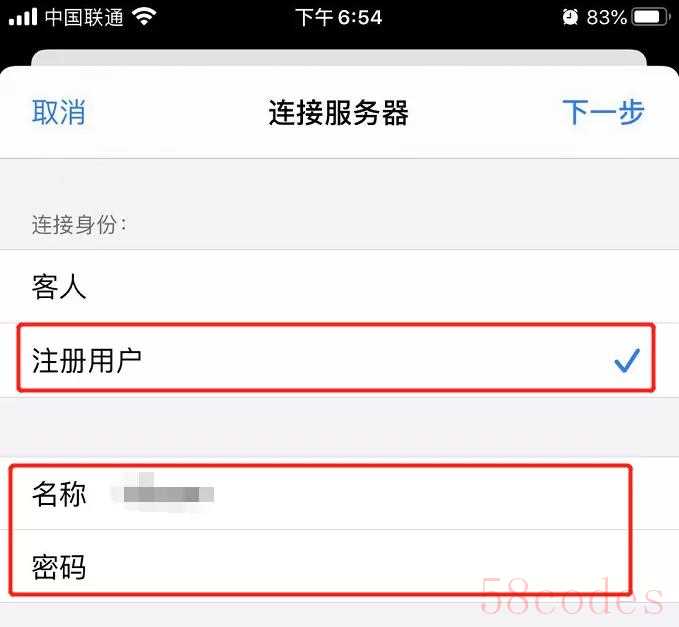Tap the blue checkmark beside 注册用户

pyautogui.click(x=627, y=359)
